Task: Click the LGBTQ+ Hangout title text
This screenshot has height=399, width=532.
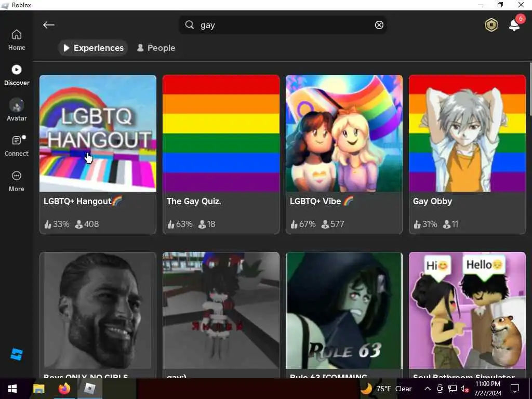Action: pos(83,201)
